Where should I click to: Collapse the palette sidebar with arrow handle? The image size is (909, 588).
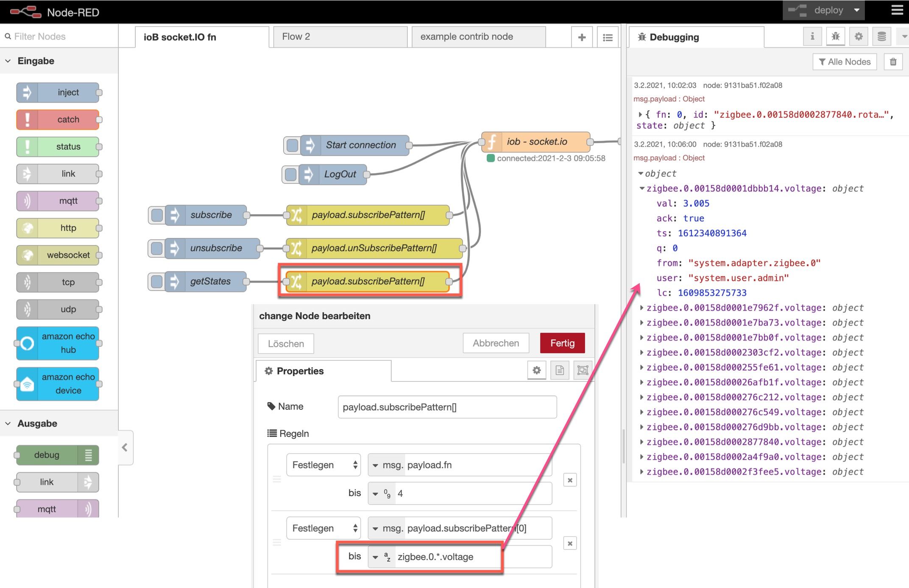click(125, 447)
